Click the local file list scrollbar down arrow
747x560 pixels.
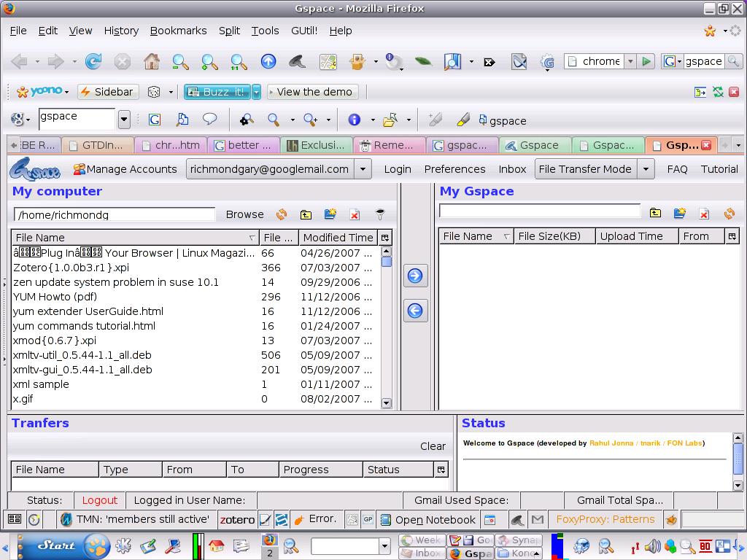[x=387, y=402]
